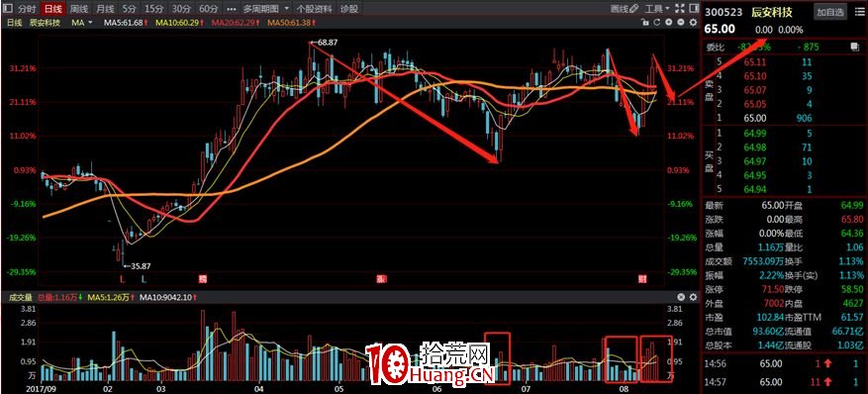Switch to the 15分 period

click(153, 9)
